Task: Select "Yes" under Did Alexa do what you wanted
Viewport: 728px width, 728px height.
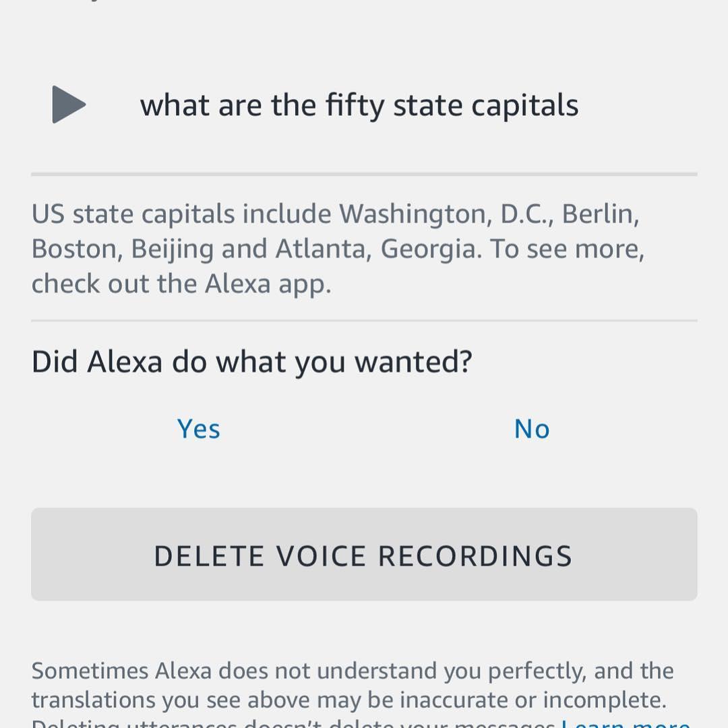Action: click(198, 428)
